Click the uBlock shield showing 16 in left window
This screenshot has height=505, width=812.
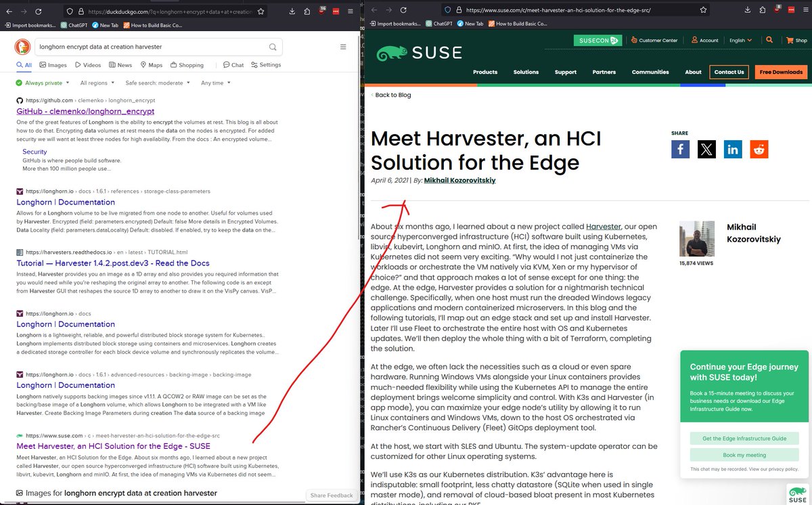[323, 12]
